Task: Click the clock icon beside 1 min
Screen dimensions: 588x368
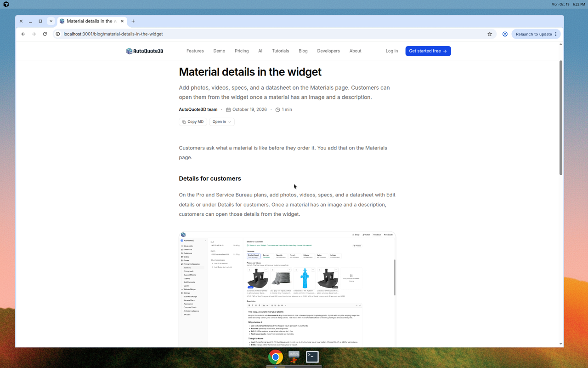Action: tap(277, 110)
